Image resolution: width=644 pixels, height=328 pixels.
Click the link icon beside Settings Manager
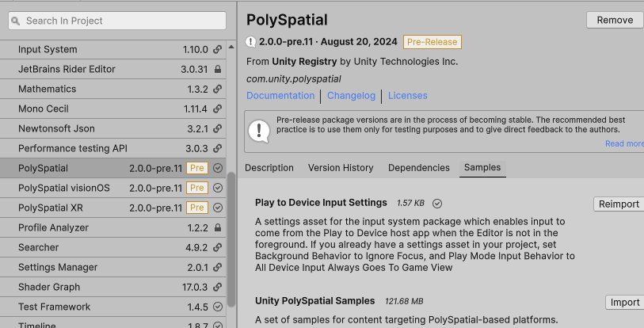217,267
